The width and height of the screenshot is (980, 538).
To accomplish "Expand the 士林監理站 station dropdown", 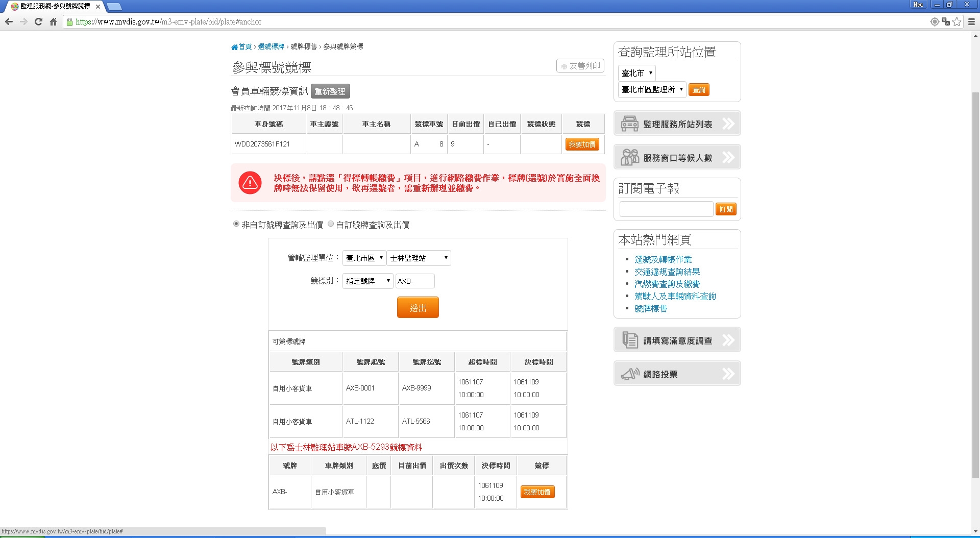I will click(x=419, y=258).
